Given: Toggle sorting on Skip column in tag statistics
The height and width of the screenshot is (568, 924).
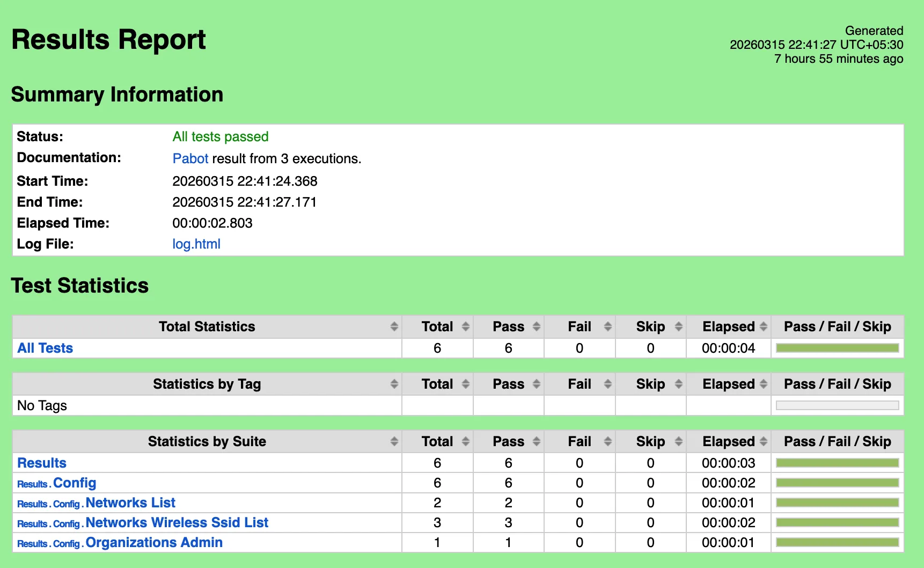Looking at the screenshot, I should pos(678,384).
